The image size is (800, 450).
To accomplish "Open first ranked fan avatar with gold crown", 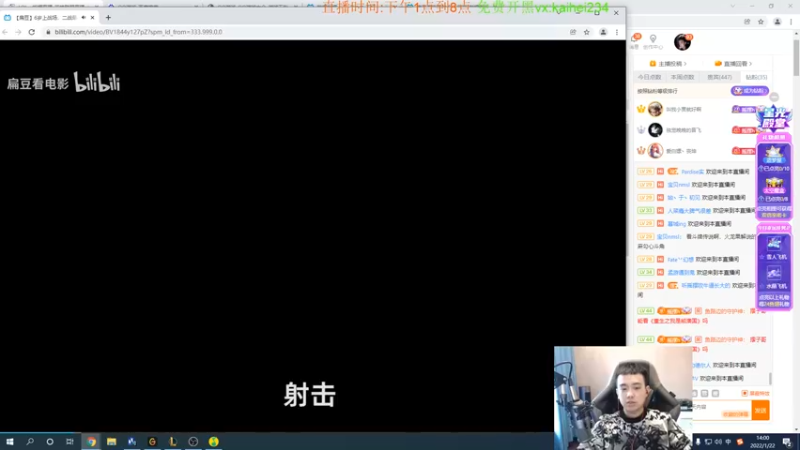I will point(655,109).
